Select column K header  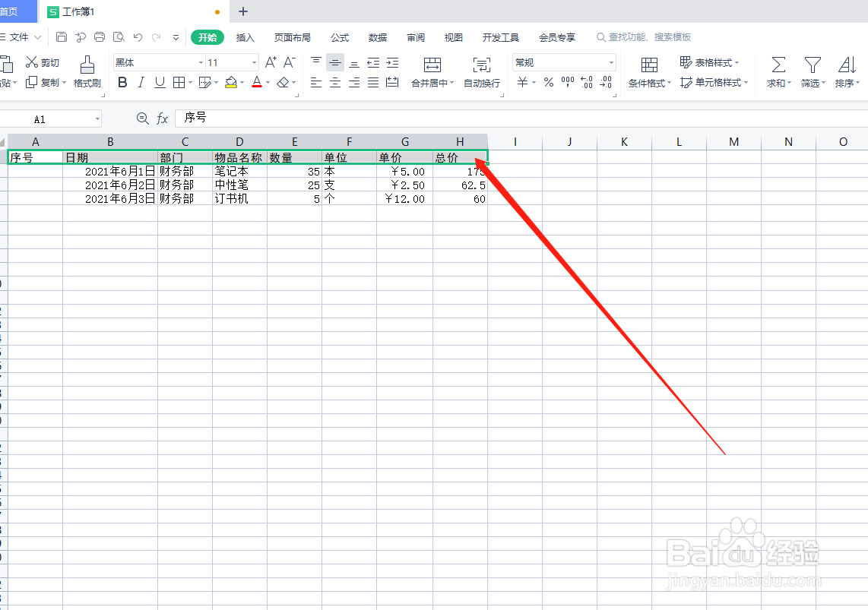pos(624,141)
